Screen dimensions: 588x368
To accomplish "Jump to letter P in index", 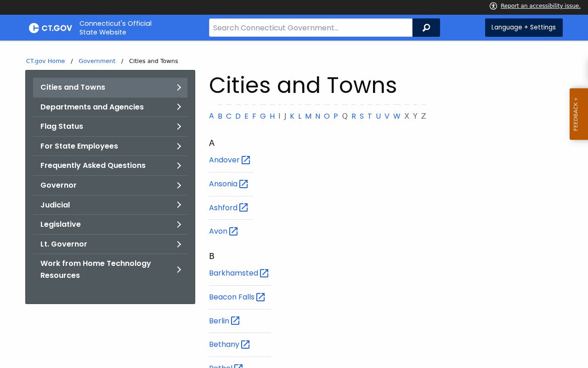I will pyautogui.click(x=336, y=116).
